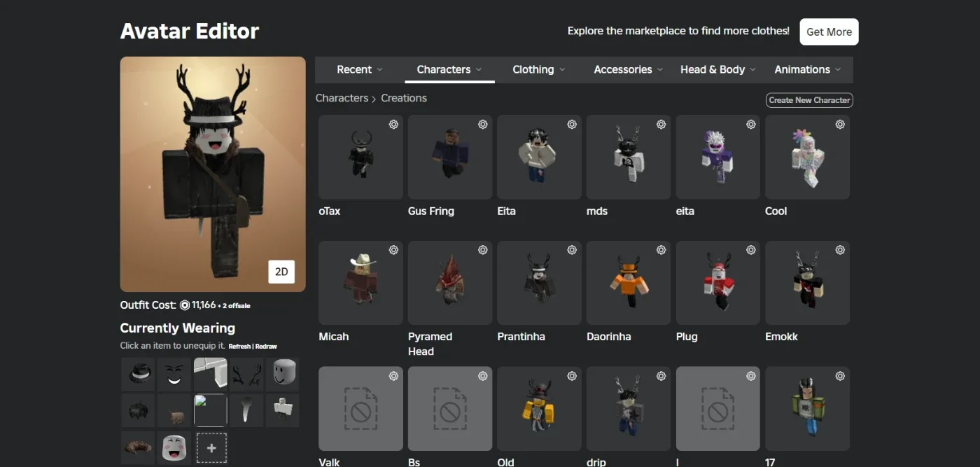
Task: Click the Creations breadcrumb text
Action: (x=404, y=98)
